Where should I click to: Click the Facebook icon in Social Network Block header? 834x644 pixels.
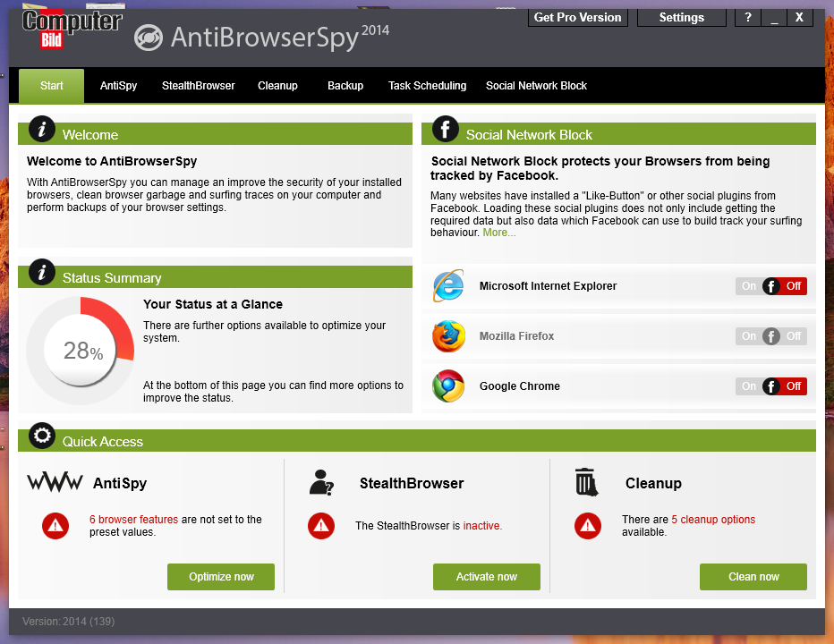click(446, 129)
